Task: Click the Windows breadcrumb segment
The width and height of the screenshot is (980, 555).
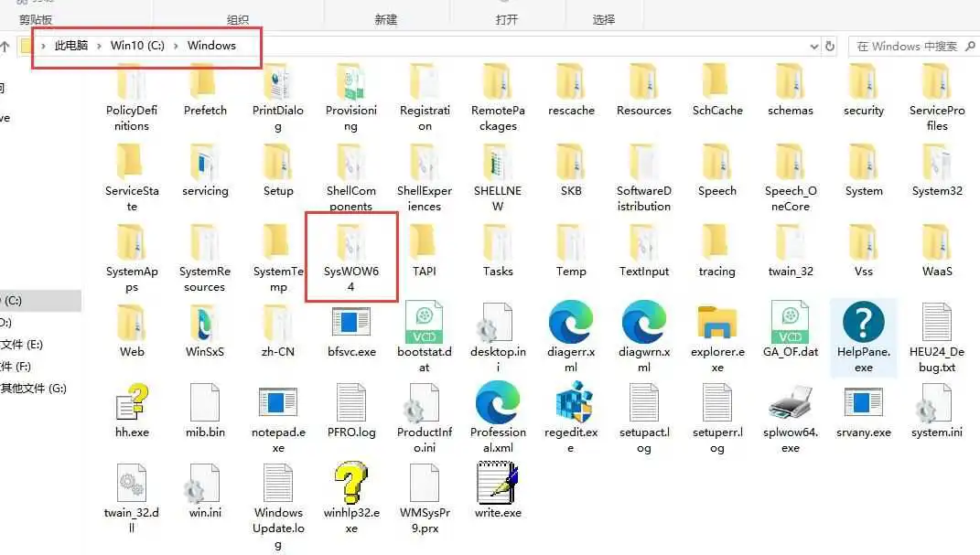Action: click(211, 46)
